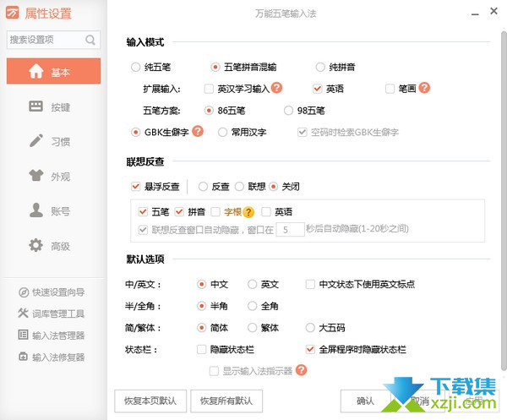Open help icon for 显示输入法指示器

[302, 370]
